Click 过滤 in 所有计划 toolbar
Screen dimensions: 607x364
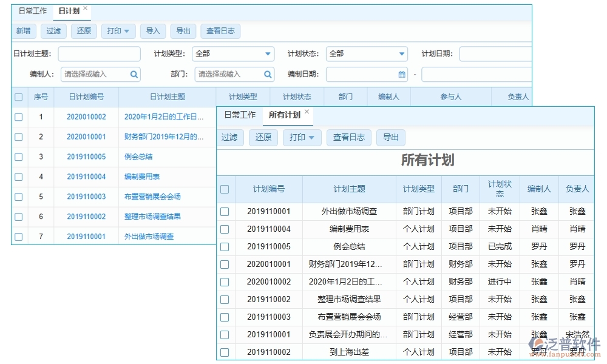[x=229, y=137]
